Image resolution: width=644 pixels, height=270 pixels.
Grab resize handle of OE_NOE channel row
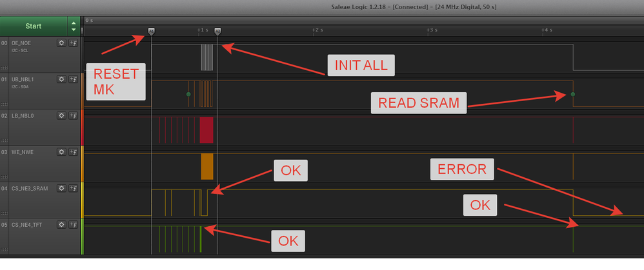tap(5, 68)
